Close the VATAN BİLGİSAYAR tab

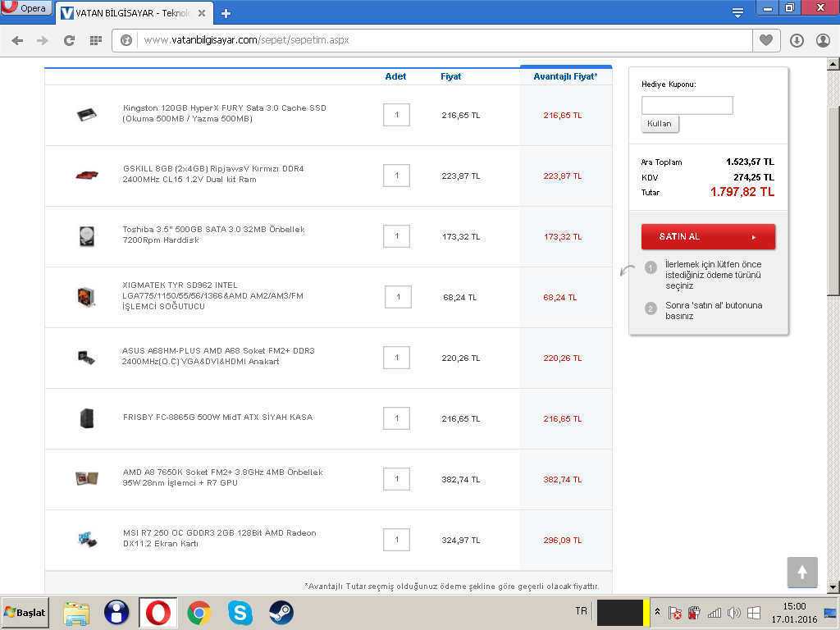(202, 13)
